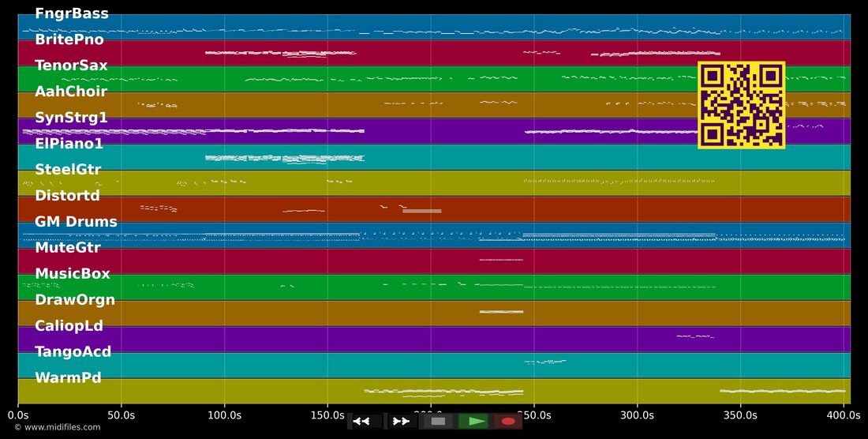
Task: Click the 150.0s time axis label
Action: coord(327,415)
